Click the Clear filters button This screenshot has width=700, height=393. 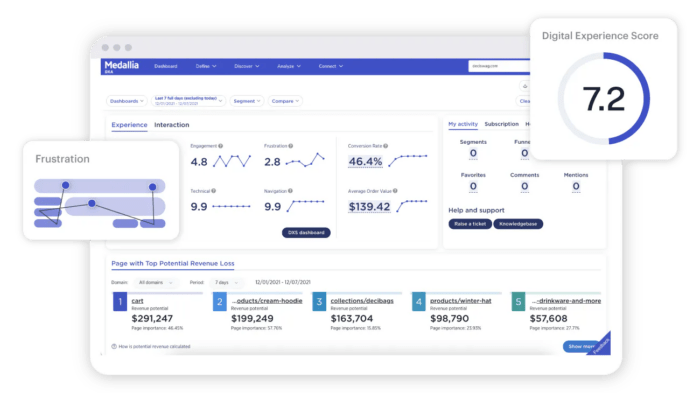pyautogui.click(x=524, y=101)
